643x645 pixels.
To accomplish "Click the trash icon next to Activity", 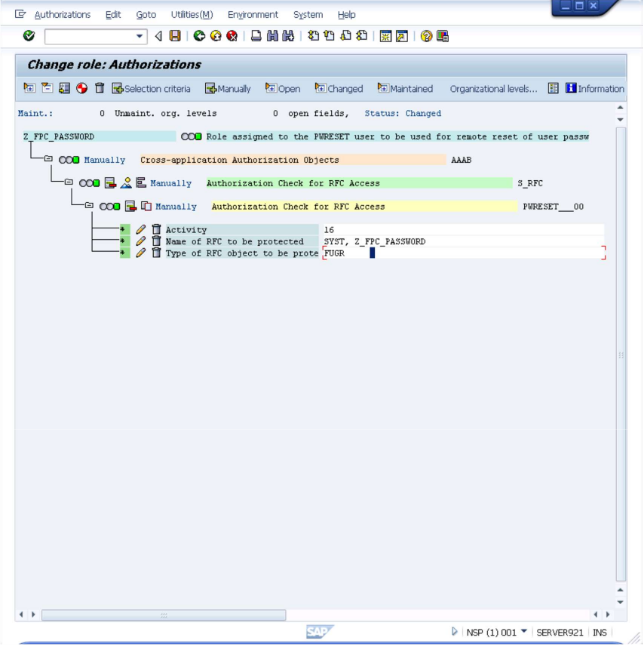I will 156,230.
